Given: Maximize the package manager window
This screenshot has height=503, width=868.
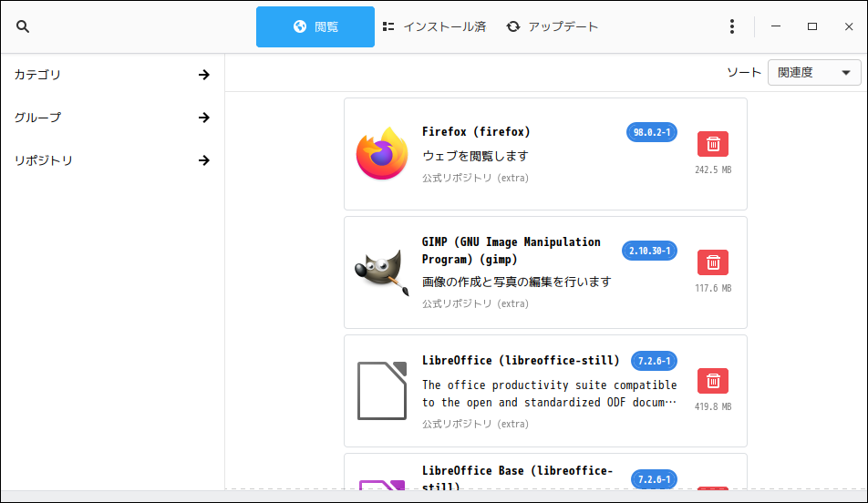Looking at the screenshot, I should (812, 26).
